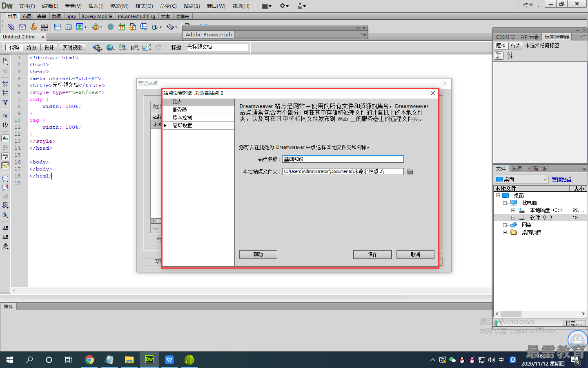This screenshot has height=368, width=588.
Task: Click the Multiscreen preview icon
Action: point(97,47)
